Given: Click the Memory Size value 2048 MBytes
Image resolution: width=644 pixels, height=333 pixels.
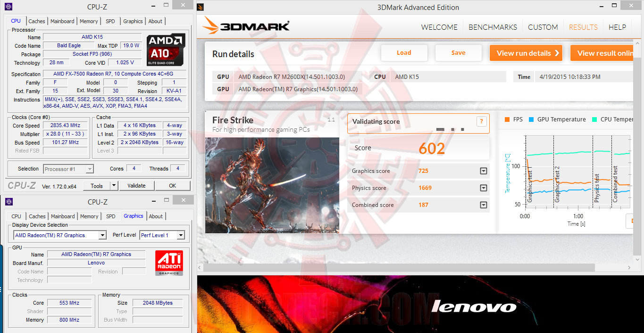Looking at the screenshot, I should coord(158,303).
